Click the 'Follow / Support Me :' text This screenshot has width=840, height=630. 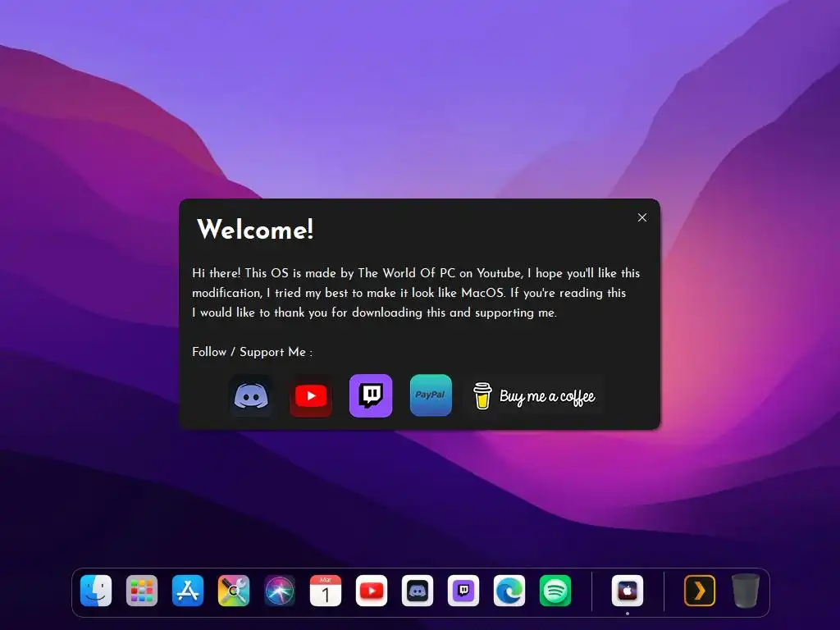point(253,352)
